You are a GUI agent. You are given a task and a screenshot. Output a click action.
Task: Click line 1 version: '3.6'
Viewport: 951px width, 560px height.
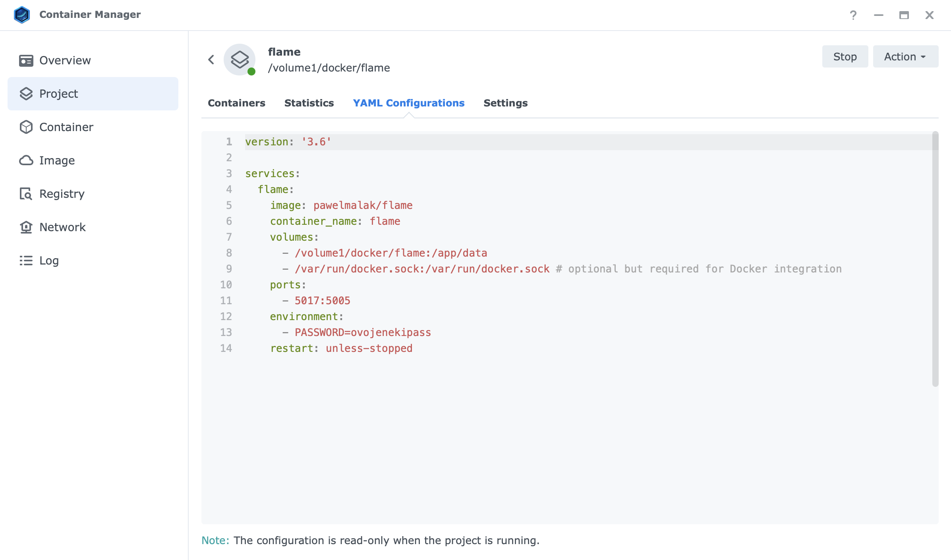point(288,142)
